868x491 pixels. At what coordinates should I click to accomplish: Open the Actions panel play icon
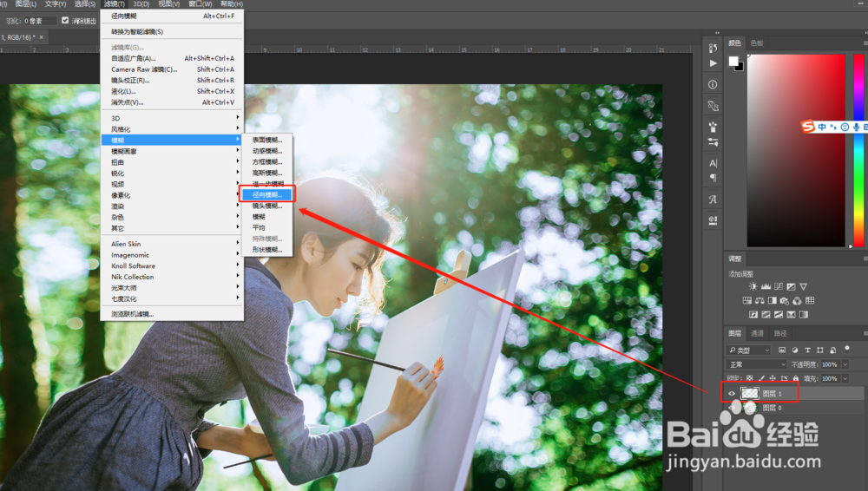click(x=713, y=63)
